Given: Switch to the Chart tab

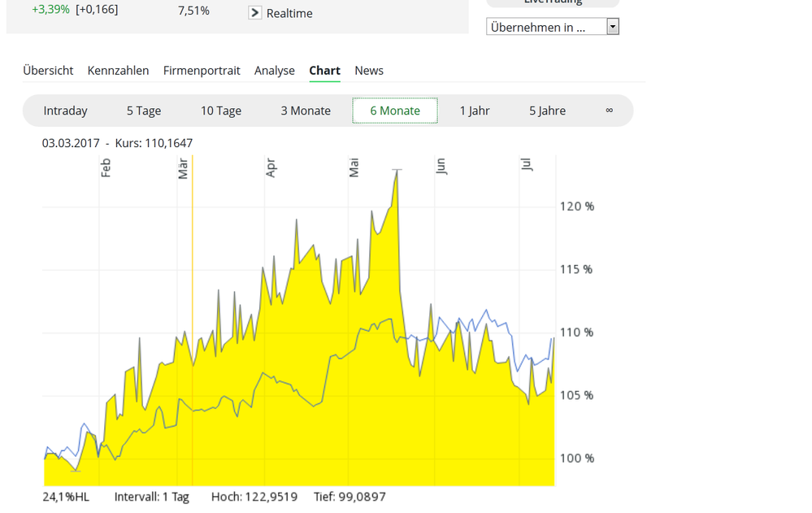Looking at the screenshot, I should tap(324, 71).
